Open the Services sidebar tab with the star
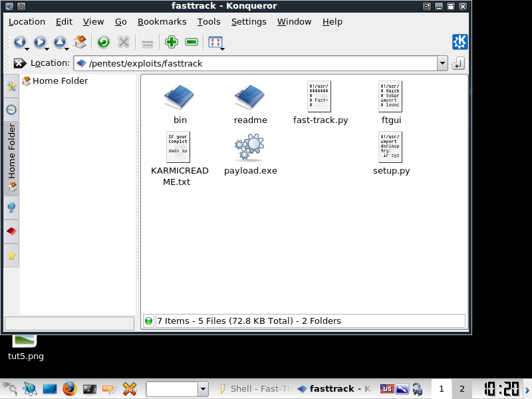 tap(11, 255)
